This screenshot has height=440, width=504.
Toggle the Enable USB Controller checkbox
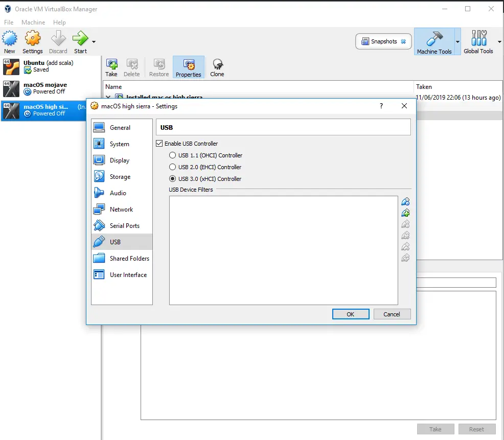click(x=159, y=144)
